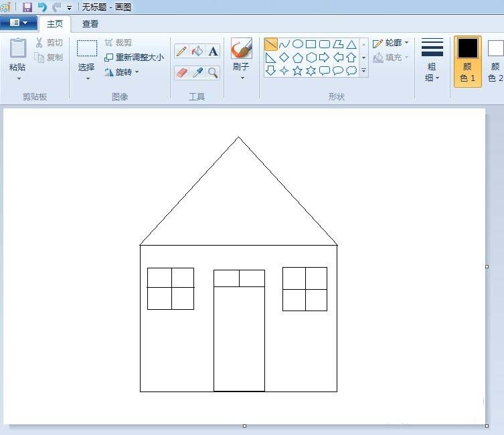Click the canvas bottom-edge resize handle
This screenshot has width=504, height=435.
click(x=244, y=426)
